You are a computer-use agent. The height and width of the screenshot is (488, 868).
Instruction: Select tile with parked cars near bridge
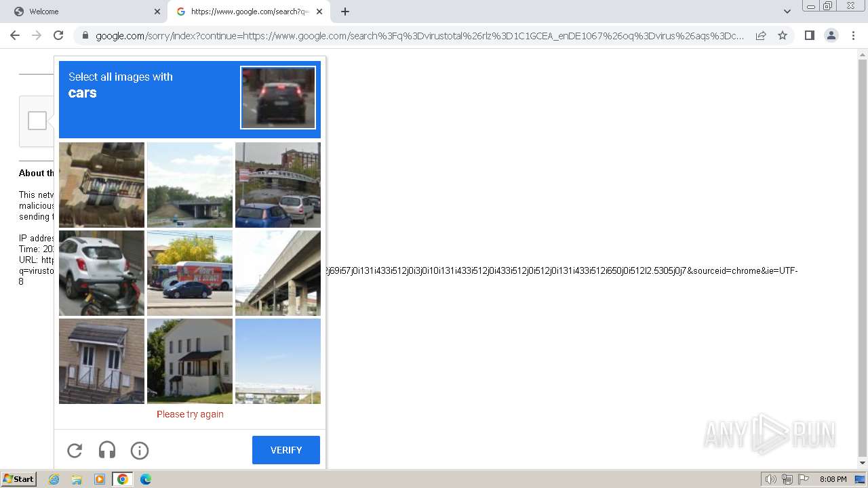(x=278, y=185)
